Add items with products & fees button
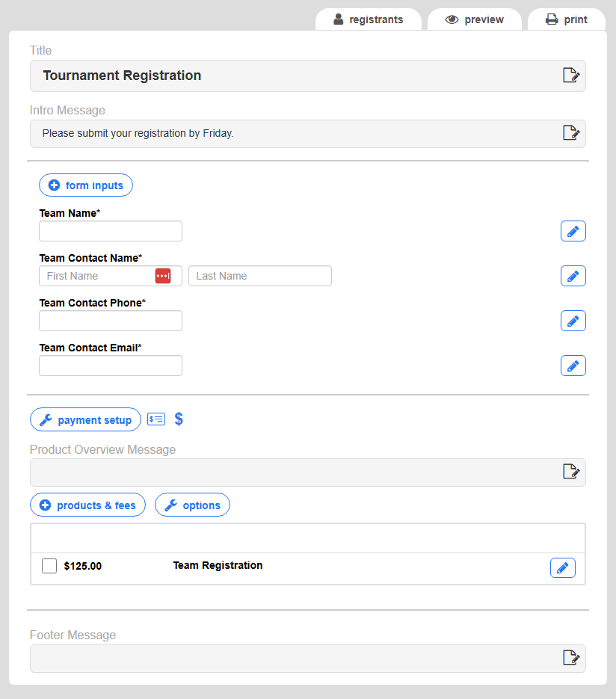Viewport: 616px width, 699px height. (x=87, y=505)
